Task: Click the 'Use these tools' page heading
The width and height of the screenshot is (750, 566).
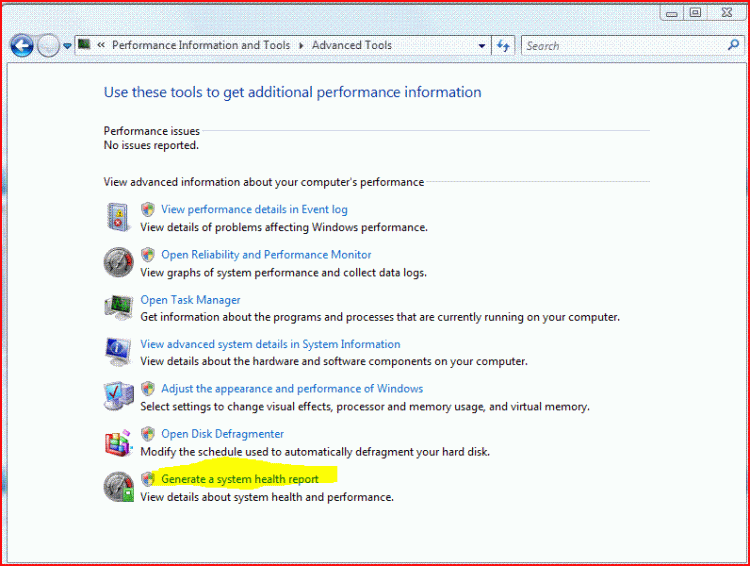Action: [293, 92]
